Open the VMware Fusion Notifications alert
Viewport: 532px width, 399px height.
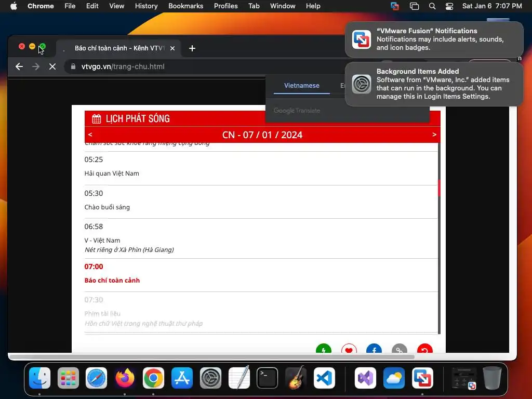(434, 39)
